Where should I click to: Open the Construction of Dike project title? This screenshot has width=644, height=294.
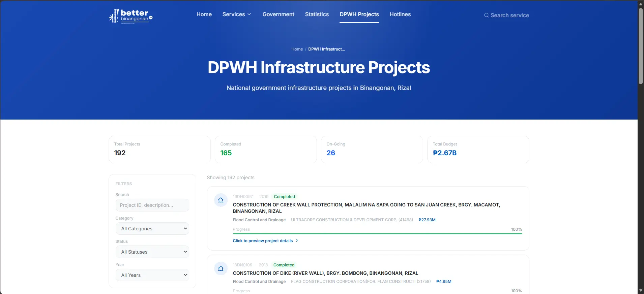pos(325,273)
